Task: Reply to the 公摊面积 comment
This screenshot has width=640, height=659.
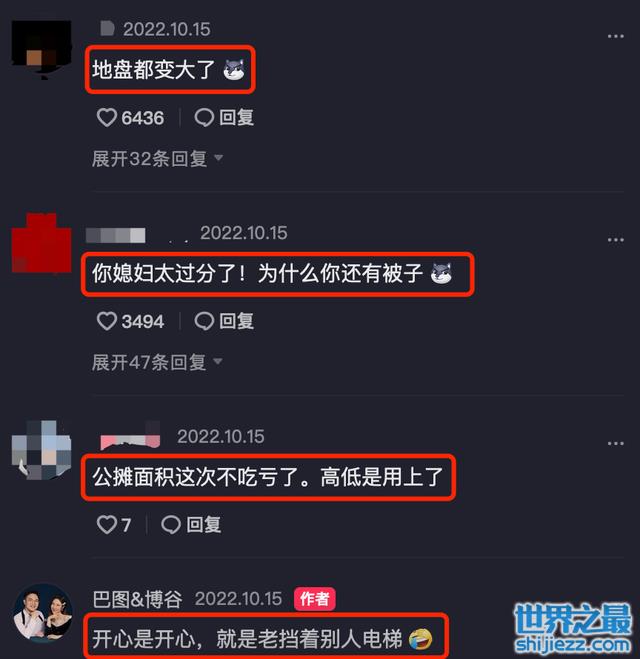Action: pyautogui.click(x=191, y=525)
